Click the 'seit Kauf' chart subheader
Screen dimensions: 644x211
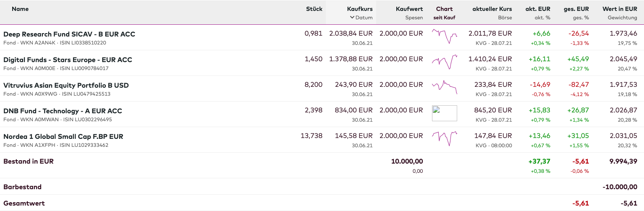[x=444, y=18]
